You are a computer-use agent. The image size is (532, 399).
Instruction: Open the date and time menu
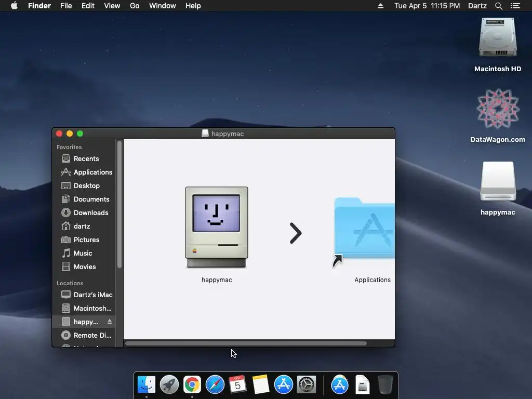point(427,6)
